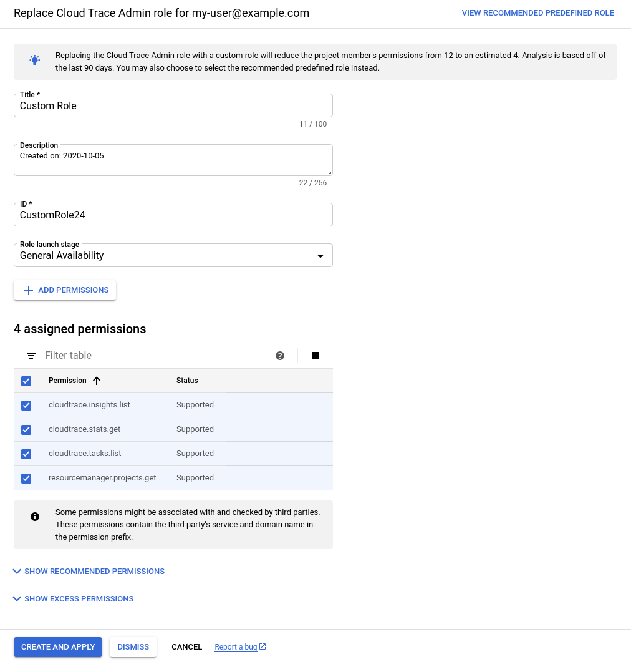
Task: Deselect the resourcemanager.projects.get checkbox
Action: pyautogui.click(x=26, y=478)
